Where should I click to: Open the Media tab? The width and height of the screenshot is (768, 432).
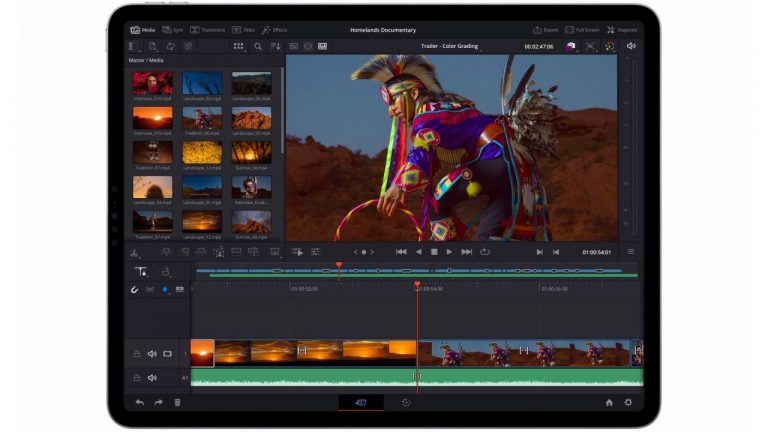(143, 30)
